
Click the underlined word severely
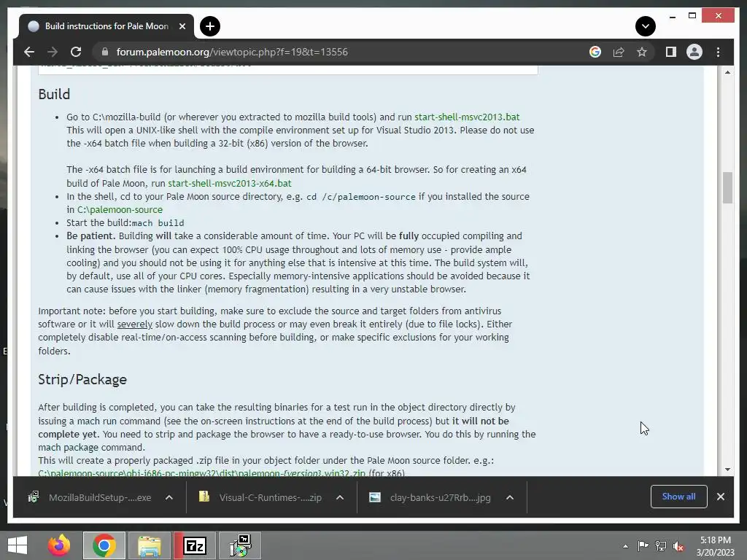[x=135, y=324]
